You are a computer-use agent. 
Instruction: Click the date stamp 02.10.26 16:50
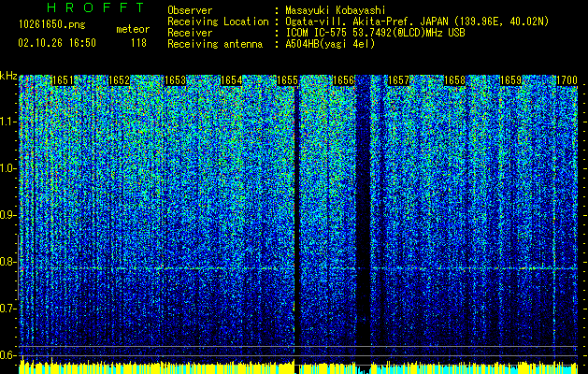pos(57,43)
